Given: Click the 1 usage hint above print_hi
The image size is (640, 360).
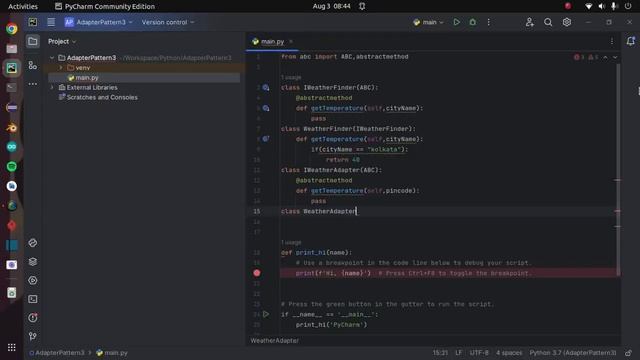Looking at the screenshot, I should (x=291, y=242).
